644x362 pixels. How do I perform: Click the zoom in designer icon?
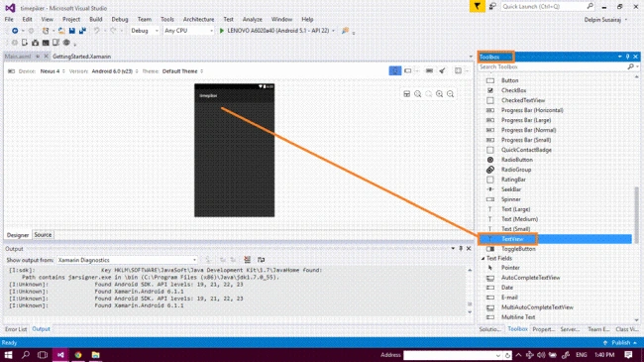pyautogui.click(x=440, y=94)
